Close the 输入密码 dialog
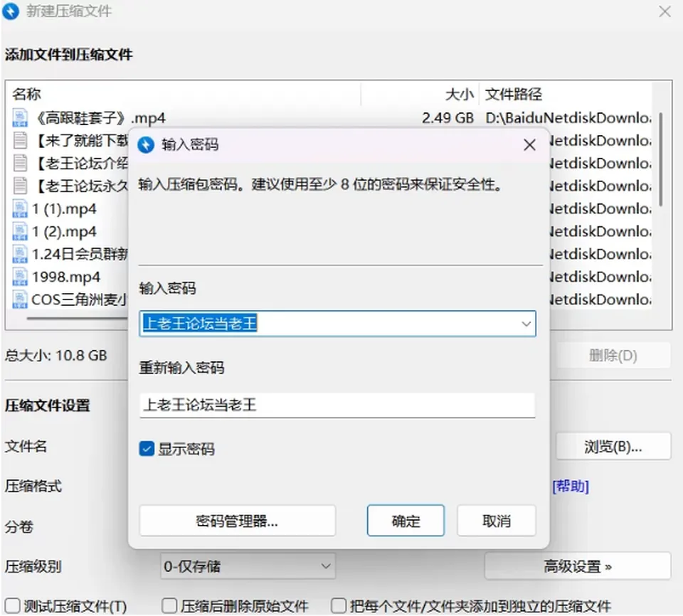The image size is (683, 616). tap(529, 144)
